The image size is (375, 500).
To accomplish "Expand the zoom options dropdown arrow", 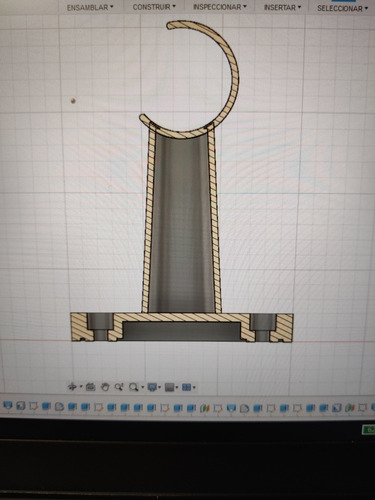I will [143, 387].
